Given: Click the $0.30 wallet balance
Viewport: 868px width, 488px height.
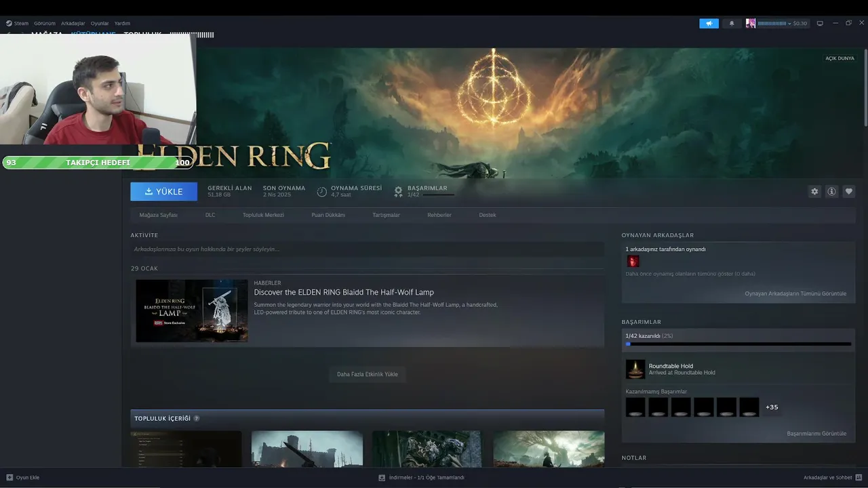Looking at the screenshot, I should click(800, 23).
